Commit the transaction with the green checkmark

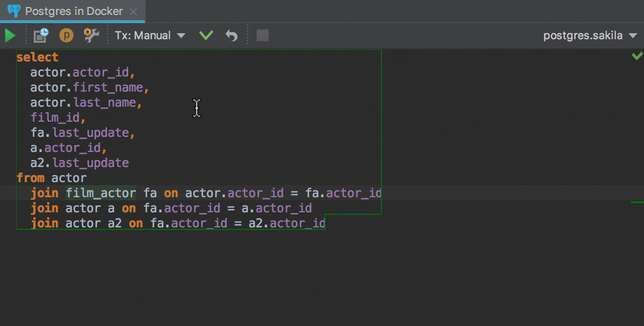click(206, 36)
